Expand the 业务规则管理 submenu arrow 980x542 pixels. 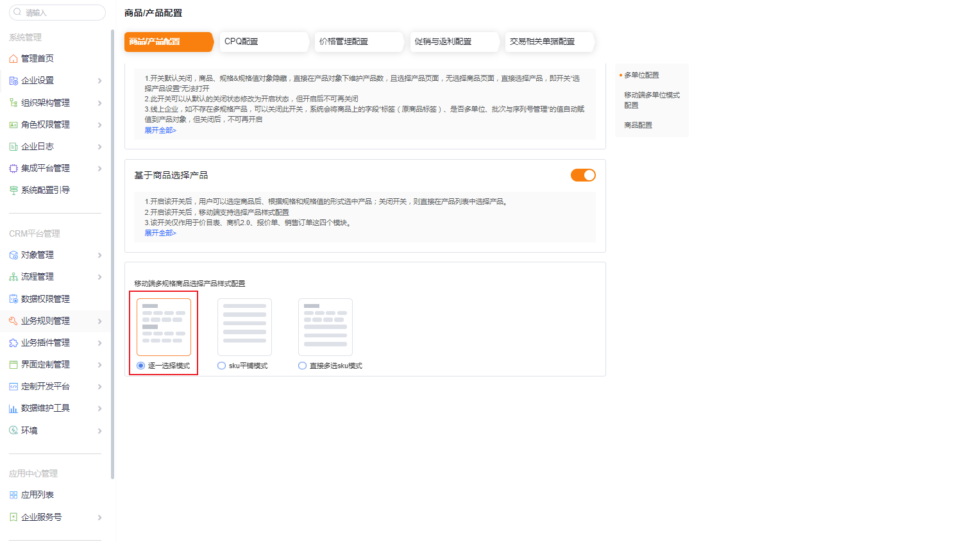99,321
